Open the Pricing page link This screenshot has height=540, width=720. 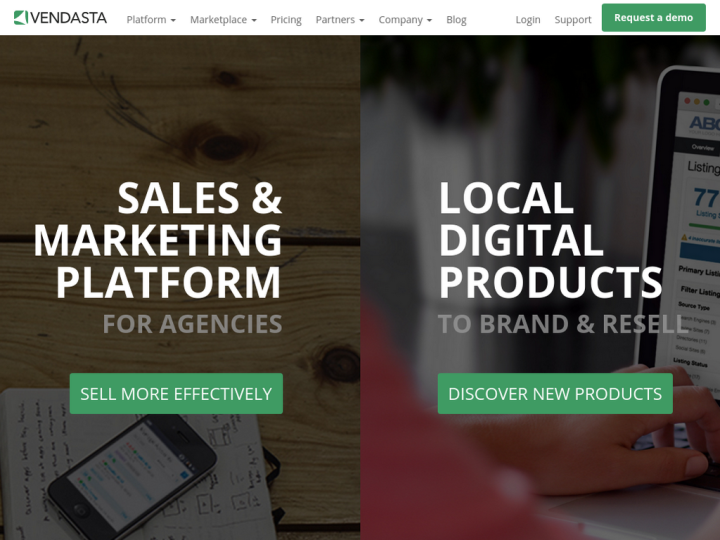[x=286, y=20]
